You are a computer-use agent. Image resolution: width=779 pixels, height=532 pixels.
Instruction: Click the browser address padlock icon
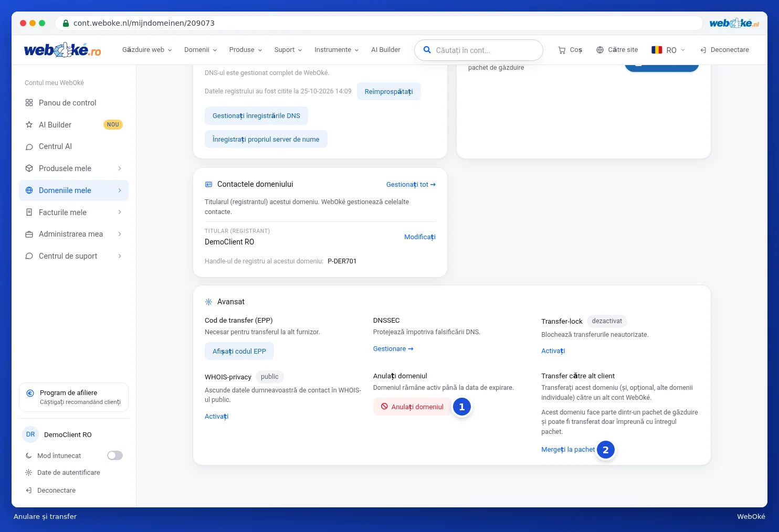66,23
